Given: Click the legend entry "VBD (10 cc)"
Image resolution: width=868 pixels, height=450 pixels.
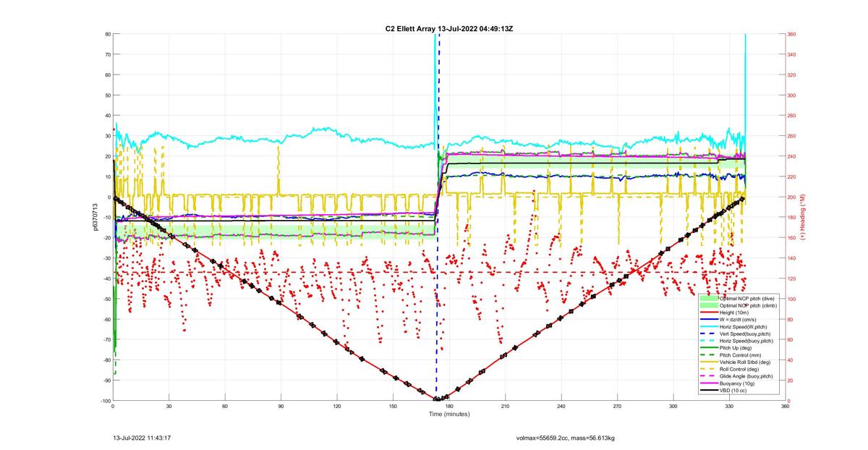Looking at the screenshot, I should pyautogui.click(x=733, y=390).
